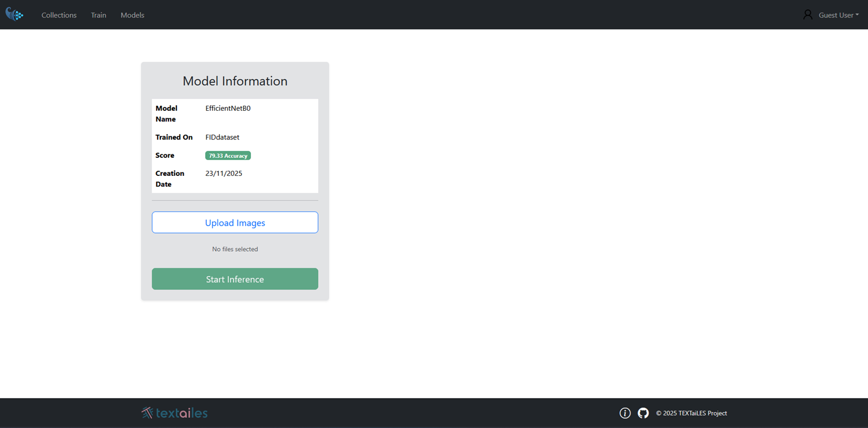This screenshot has height=428, width=868.
Task: Click the FIDdataset trained-on value
Action: pyautogui.click(x=222, y=137)
